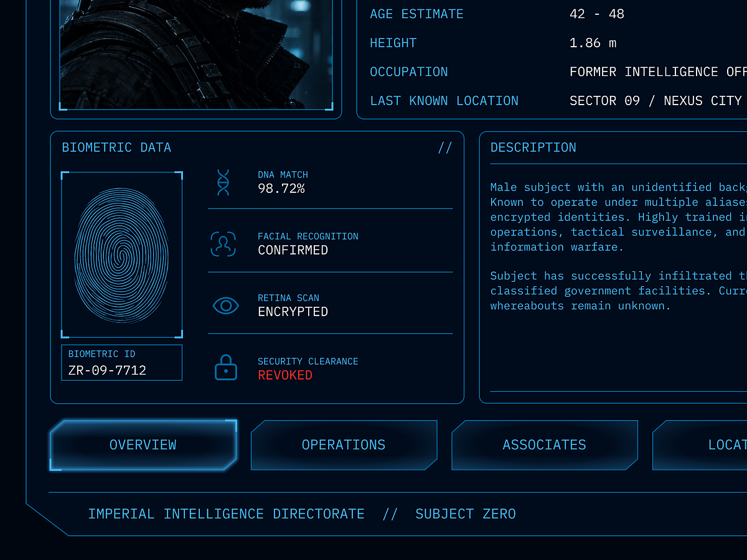Viewport: 747px width, 560px height.
Task: Click the BIOMETRIC DATA panel title
Action: point(116,147)
